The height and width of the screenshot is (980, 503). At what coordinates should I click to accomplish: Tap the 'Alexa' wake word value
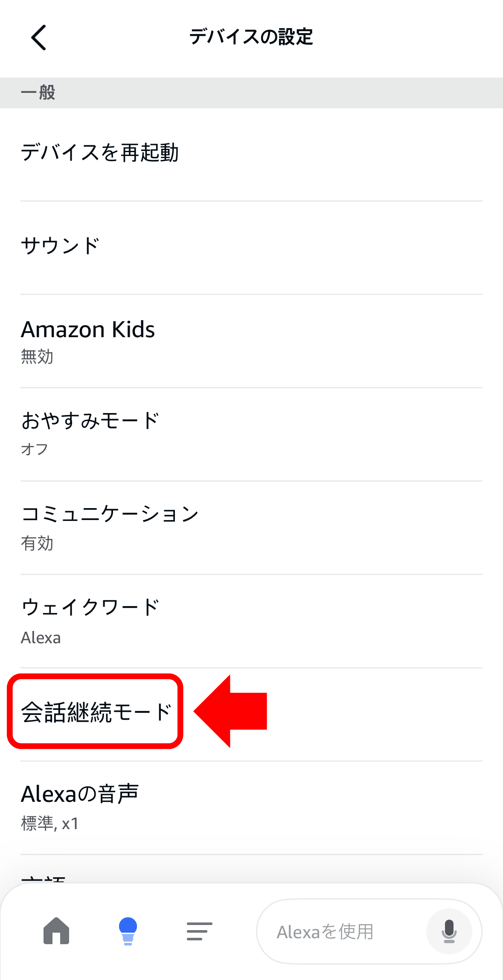pos(41,638)
